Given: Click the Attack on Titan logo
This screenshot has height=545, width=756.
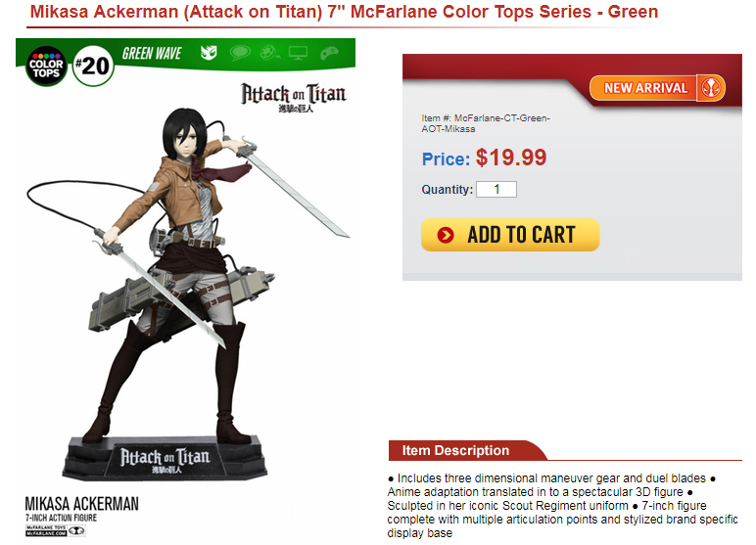Looking at the screenshot, I should 293,97.
